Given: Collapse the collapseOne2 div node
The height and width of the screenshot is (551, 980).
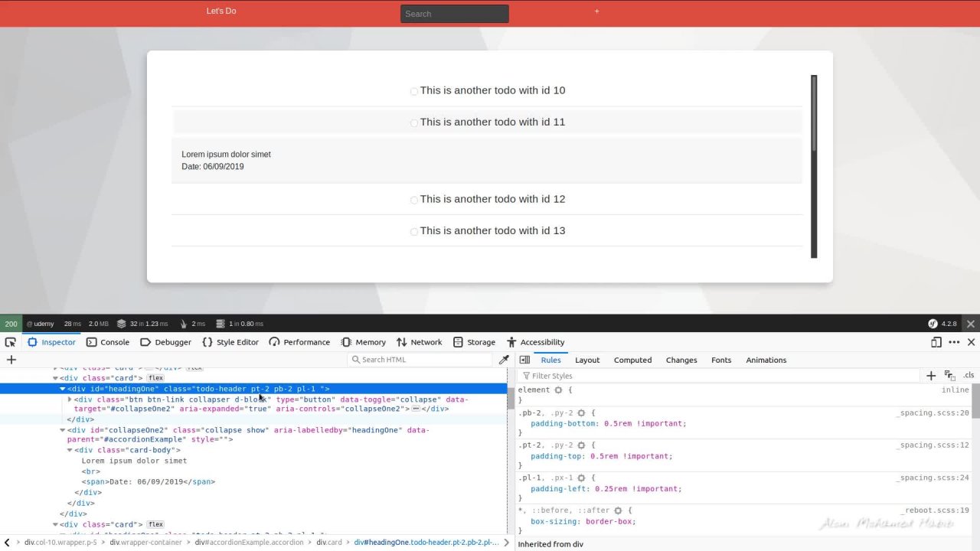Looking at the screenshot, I should (63, 430).
